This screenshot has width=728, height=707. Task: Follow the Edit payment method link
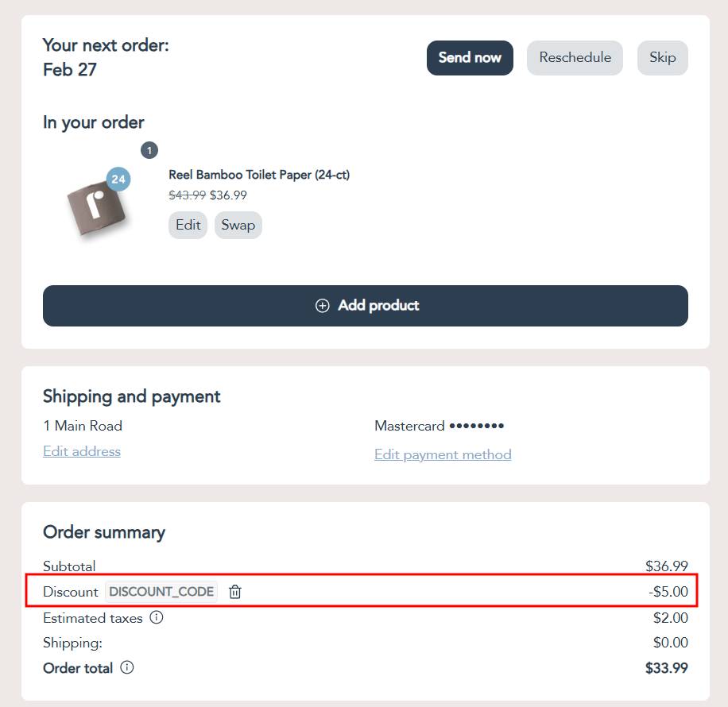(x=443, y=454)
